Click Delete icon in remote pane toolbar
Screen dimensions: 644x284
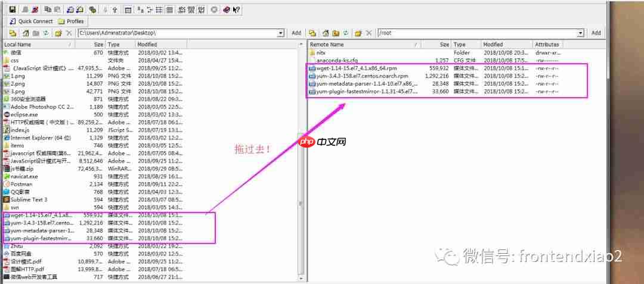pos(369,33)
